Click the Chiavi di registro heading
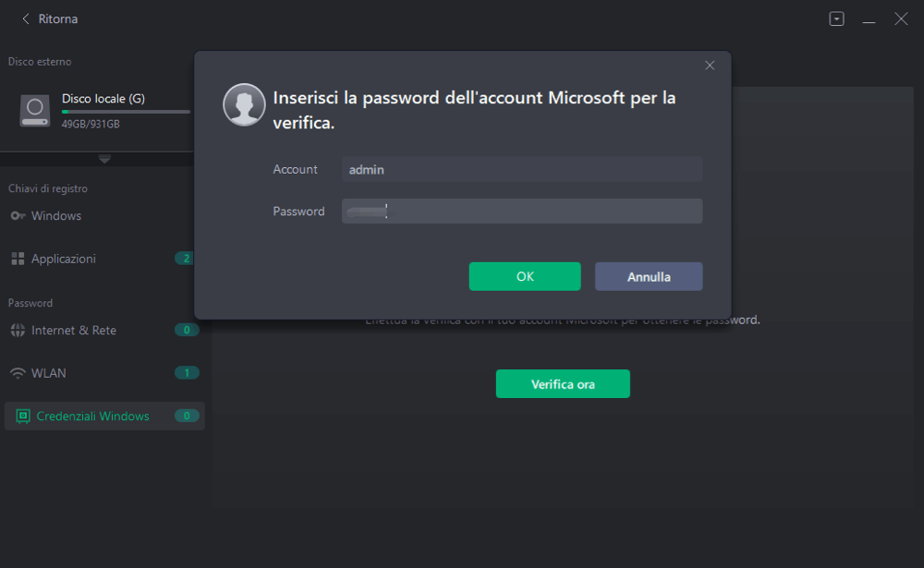924x568 pixels. (48, 188)
